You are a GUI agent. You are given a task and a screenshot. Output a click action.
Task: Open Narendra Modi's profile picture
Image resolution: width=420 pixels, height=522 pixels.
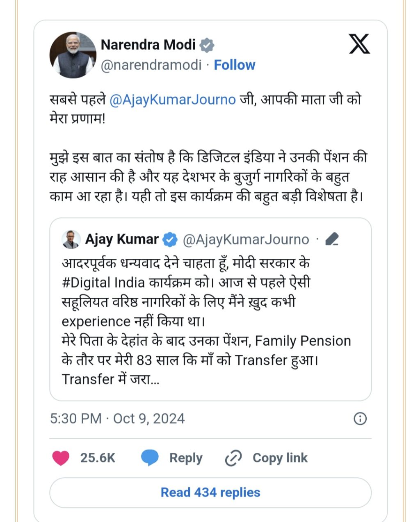[73, 55]
